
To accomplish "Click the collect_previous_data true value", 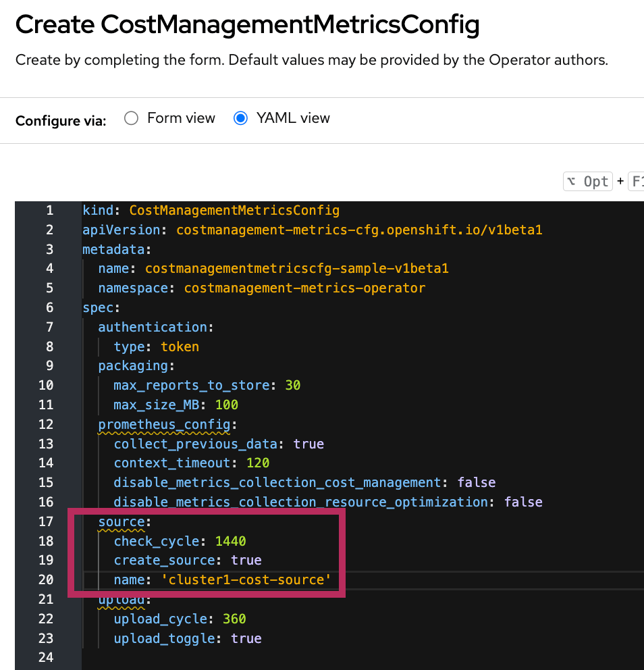I will [x=308, y=444].
